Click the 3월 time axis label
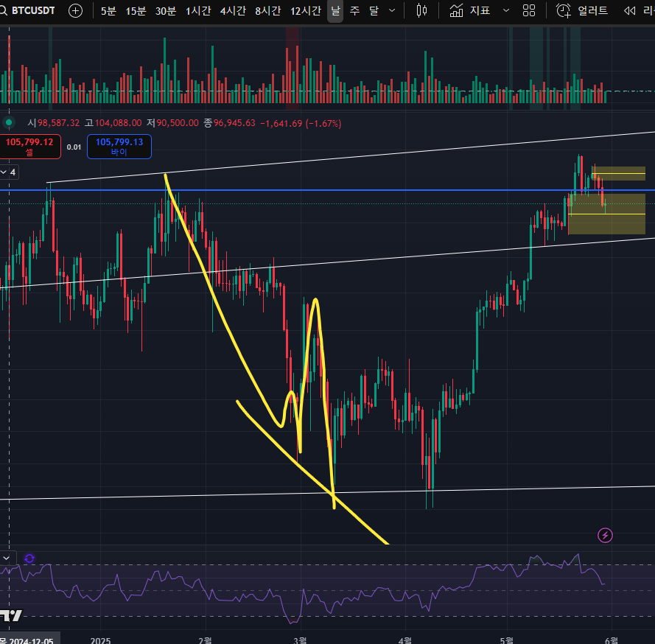 coord(301,640)
